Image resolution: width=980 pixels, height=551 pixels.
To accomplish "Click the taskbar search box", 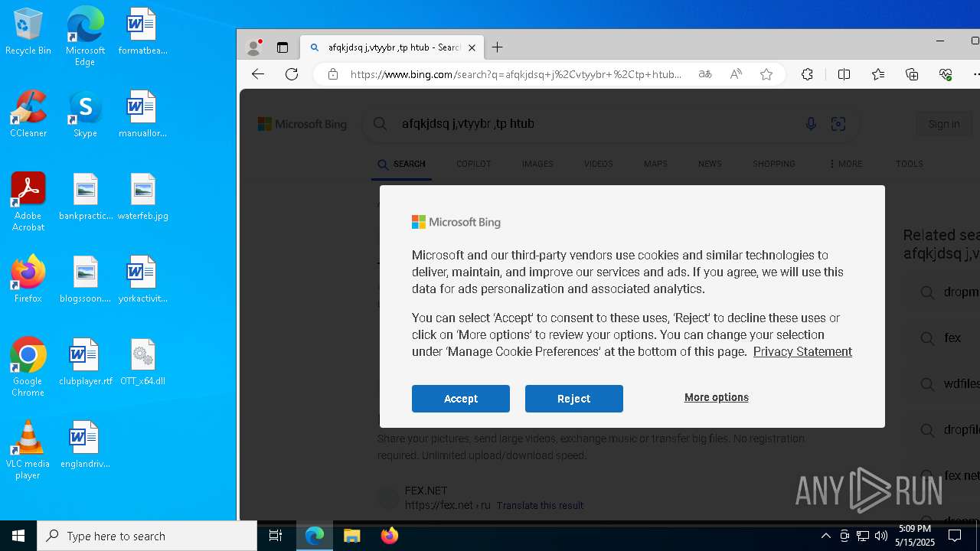I will coord(147,536).
